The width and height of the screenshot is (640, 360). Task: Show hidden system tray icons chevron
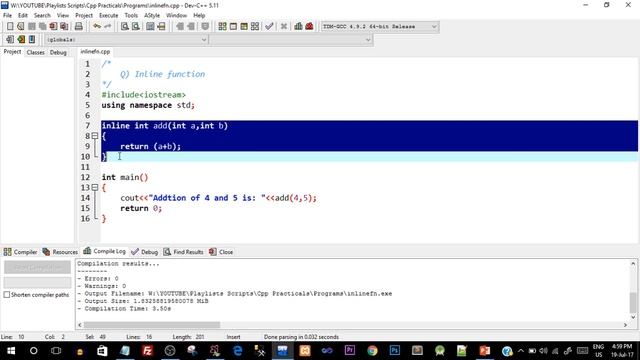click(x=521, y=351)
